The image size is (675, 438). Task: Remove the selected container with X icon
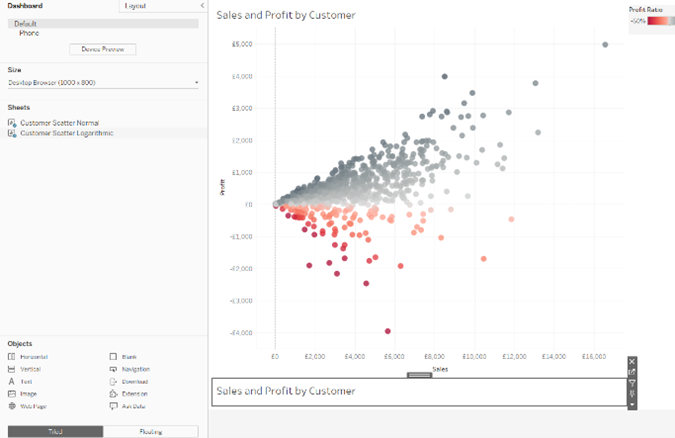point(632,361)
